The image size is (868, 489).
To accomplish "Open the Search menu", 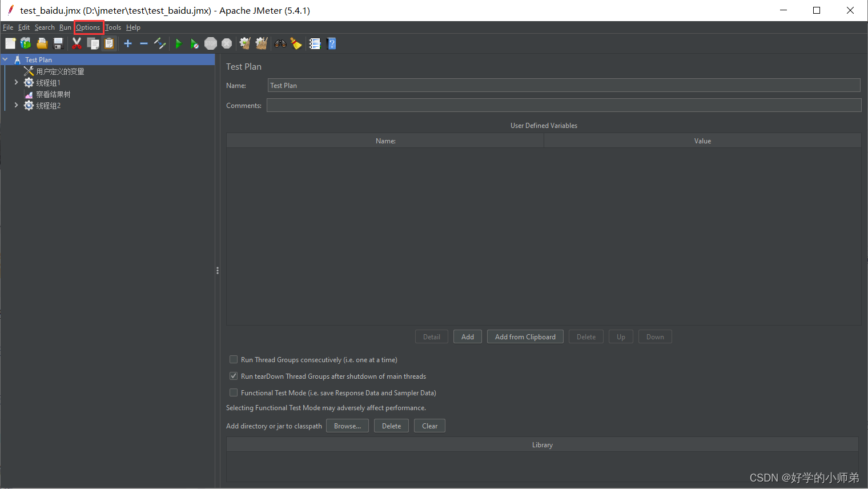I will 45,27.
